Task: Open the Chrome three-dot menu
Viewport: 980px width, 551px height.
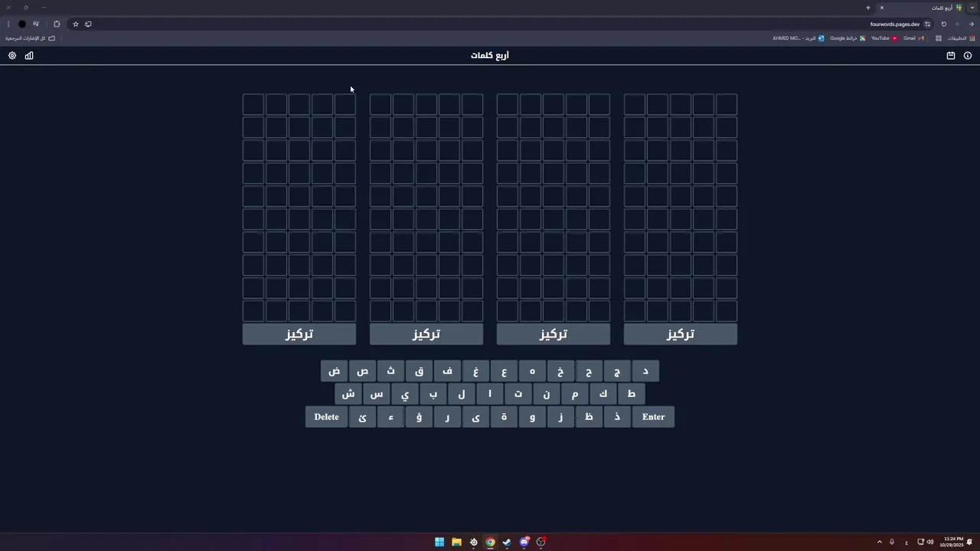Action: 8,24
